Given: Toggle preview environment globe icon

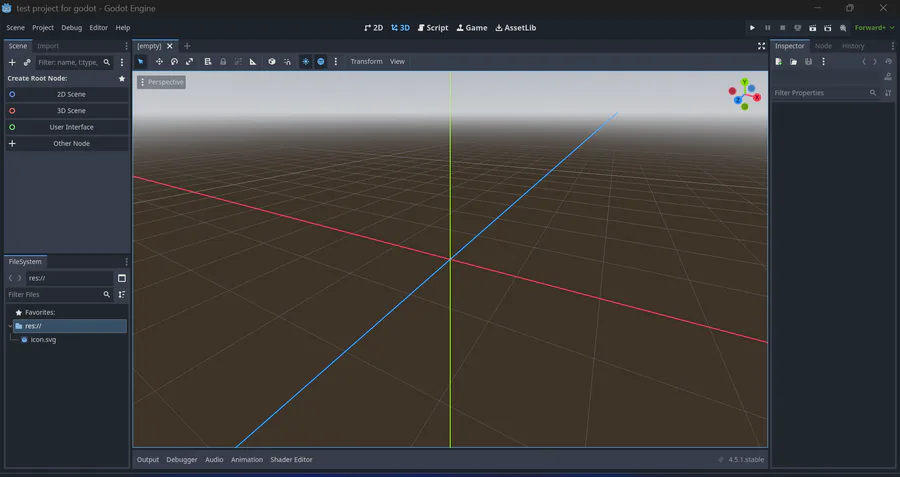Looking at the screenshot, I should [x=321, y=61].
